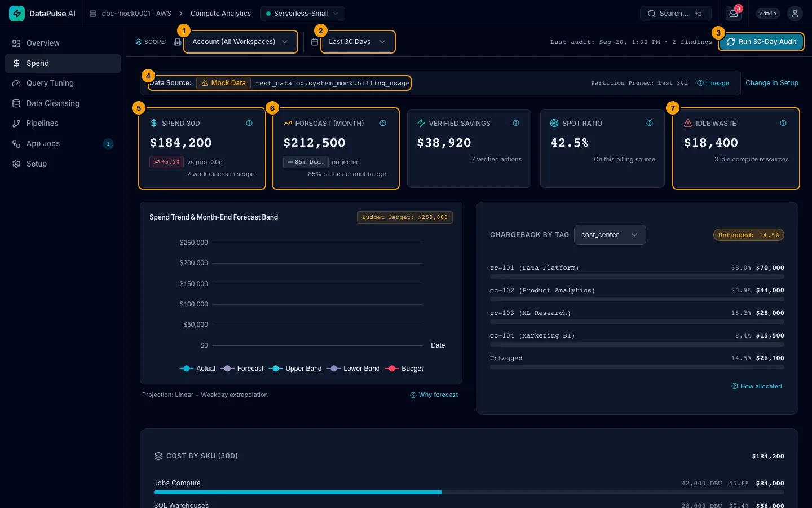Open the notifications inbox icon
812x508 pixels.
734,14
